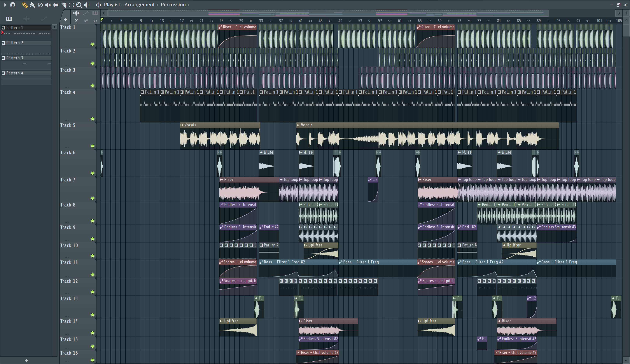Click the X crossfade icon
This screenshot has height=364, width=630.
pyautogui.click(x=76, y=21)
